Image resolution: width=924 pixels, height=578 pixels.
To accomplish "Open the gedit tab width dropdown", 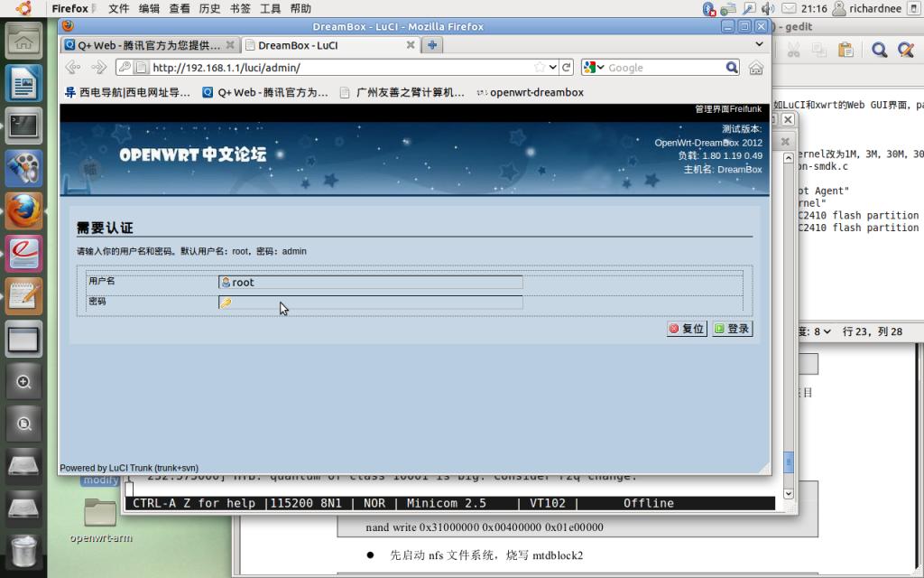I will 822,331.
